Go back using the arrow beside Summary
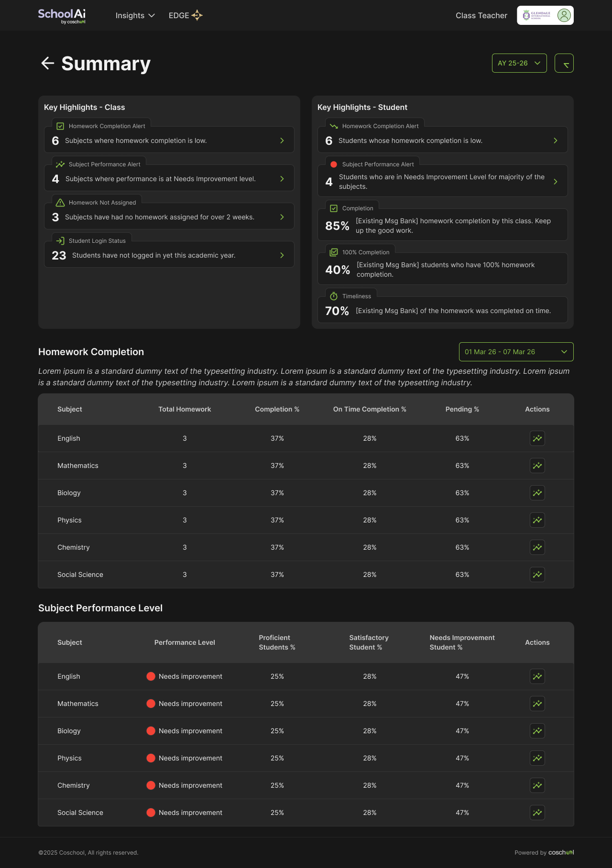Screen dimensions: 612x868 (47, 63)
